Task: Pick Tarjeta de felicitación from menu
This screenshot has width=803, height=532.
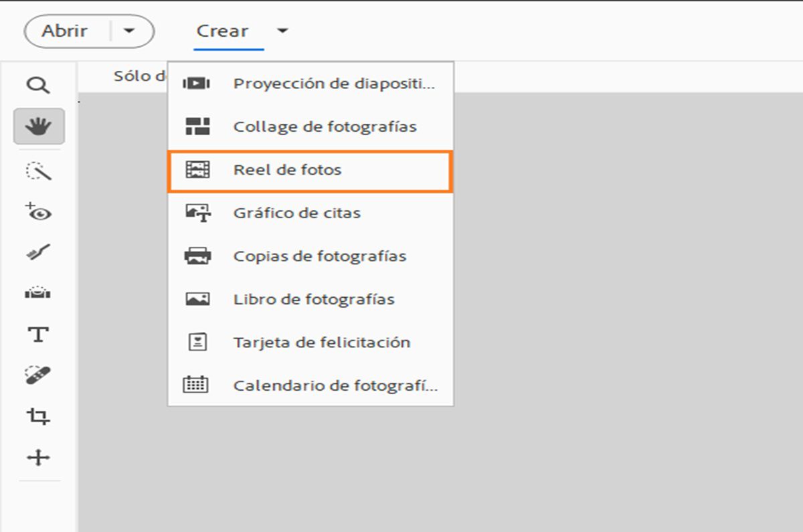Action: 321,343
